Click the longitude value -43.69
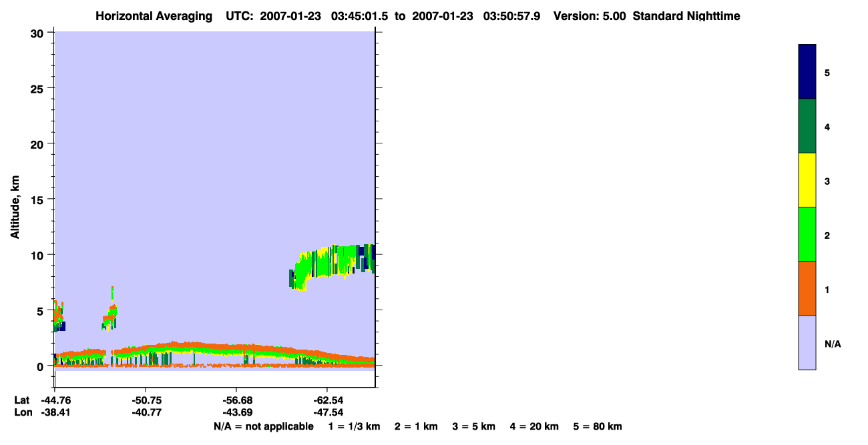 pos(236,413)
